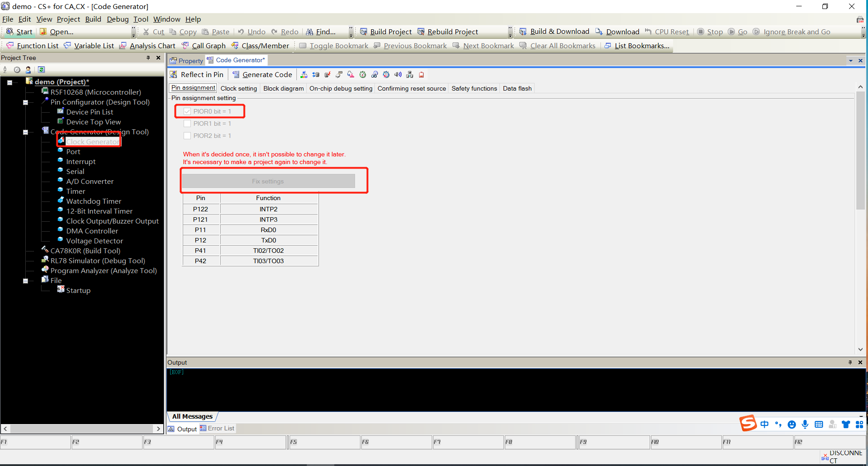The image size is (868, 466).
Task: Collapse the Pin Configurator tree node
Action: coord(26,102)
